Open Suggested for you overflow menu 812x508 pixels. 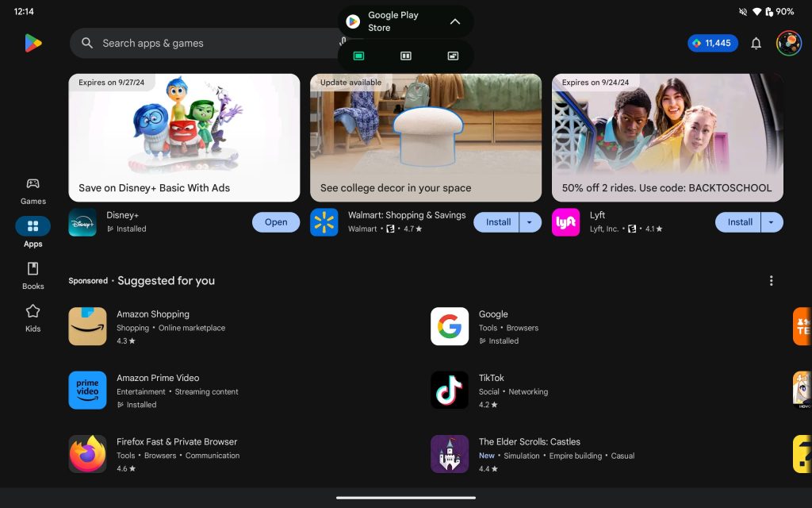(x=771, y=281)
